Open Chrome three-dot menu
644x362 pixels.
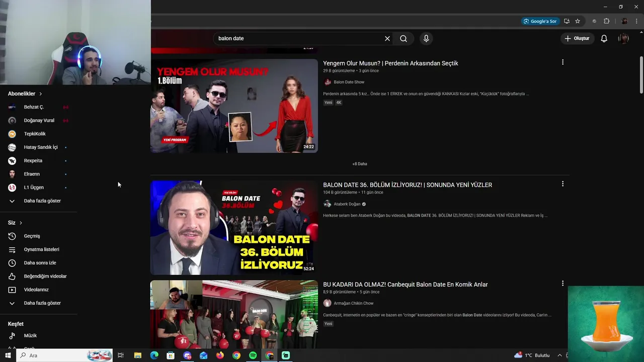(636, 21)
